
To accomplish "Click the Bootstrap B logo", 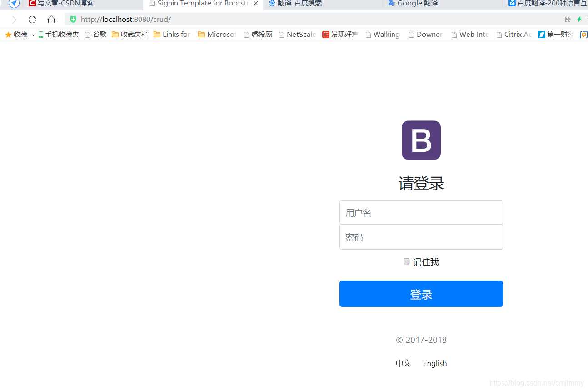I will click(x=421, y=140).
